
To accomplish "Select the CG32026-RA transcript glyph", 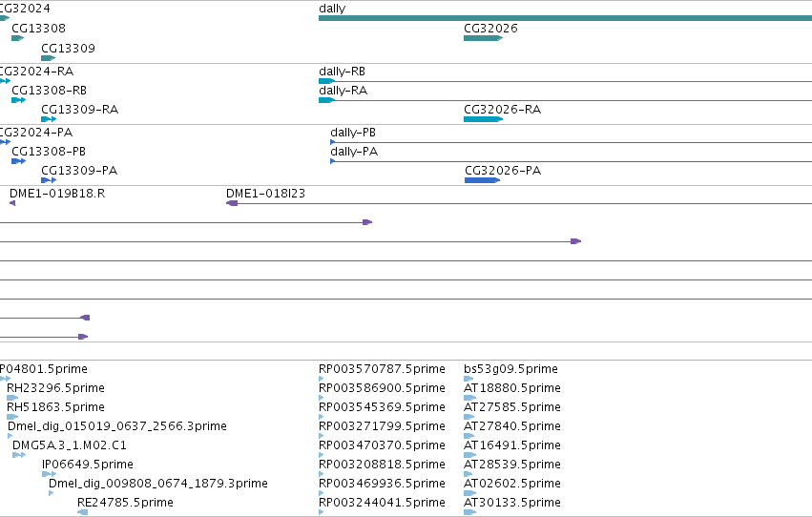I will click(483, 119).
